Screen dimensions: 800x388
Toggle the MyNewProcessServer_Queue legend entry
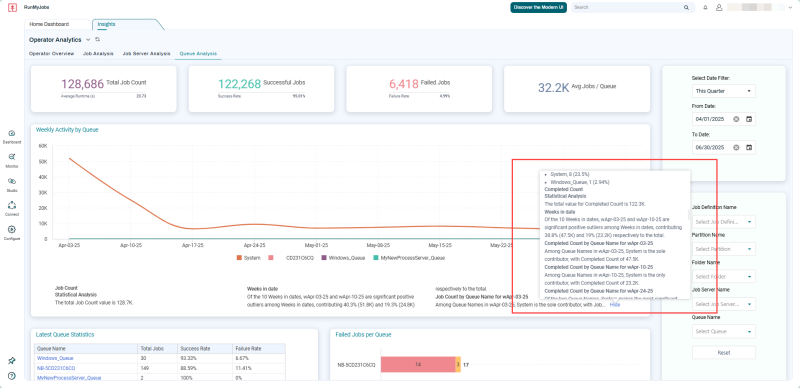409,258
